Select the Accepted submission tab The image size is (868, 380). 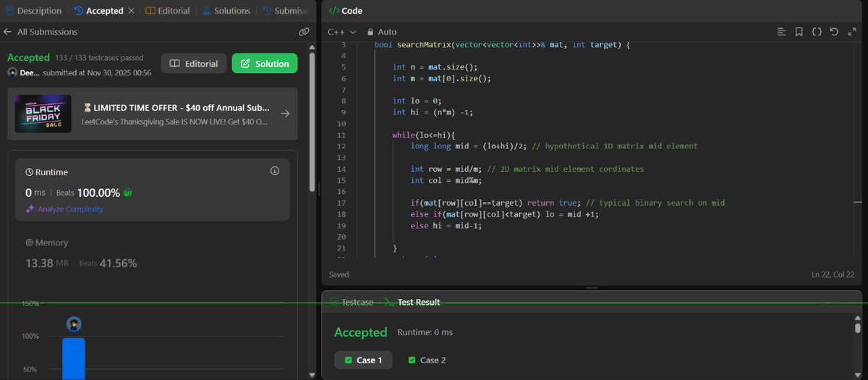click(x=98, y=11)
